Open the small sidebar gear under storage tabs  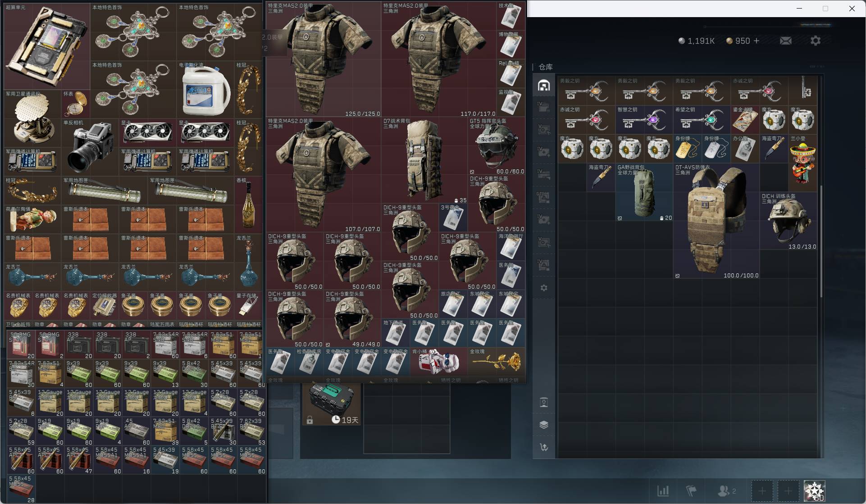tap(544, 288)
